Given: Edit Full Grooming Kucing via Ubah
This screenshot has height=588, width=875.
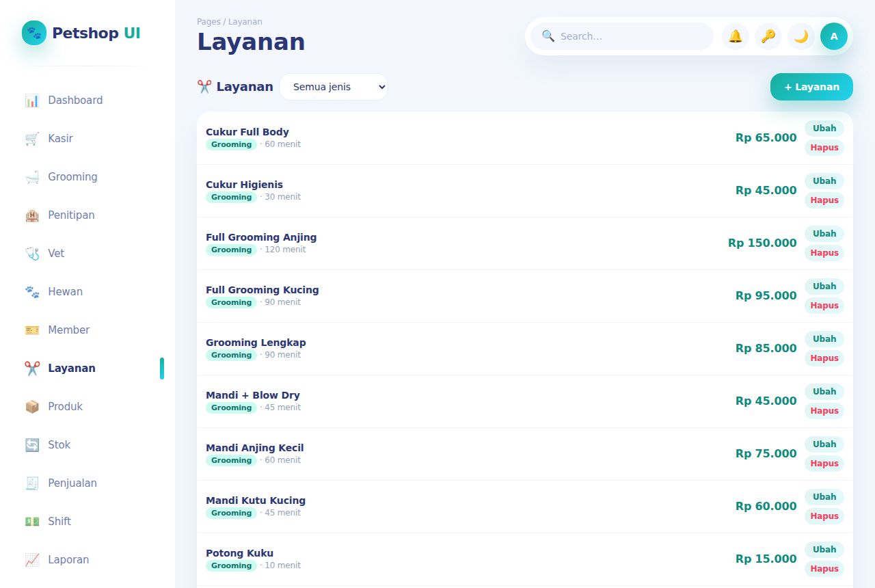Looking at the screenshot, I should [x=824, y=286].
